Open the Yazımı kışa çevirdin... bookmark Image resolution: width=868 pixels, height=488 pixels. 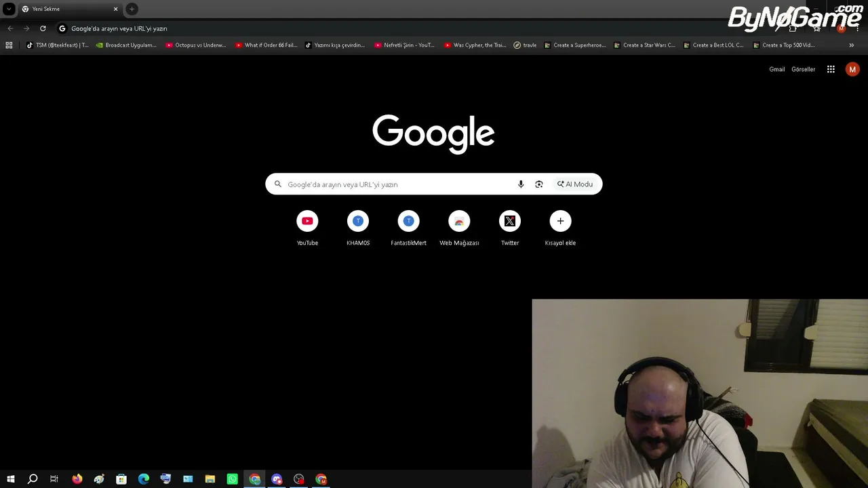pos(336,45)
